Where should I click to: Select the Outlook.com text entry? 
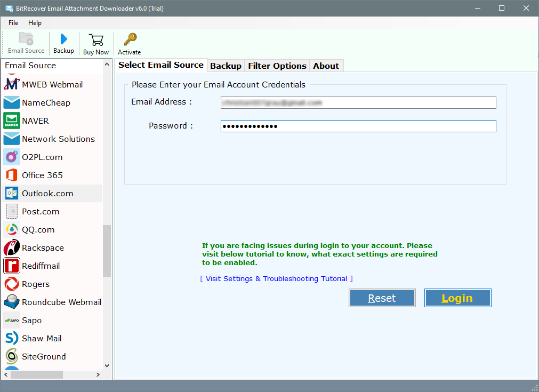pos(47,194)
